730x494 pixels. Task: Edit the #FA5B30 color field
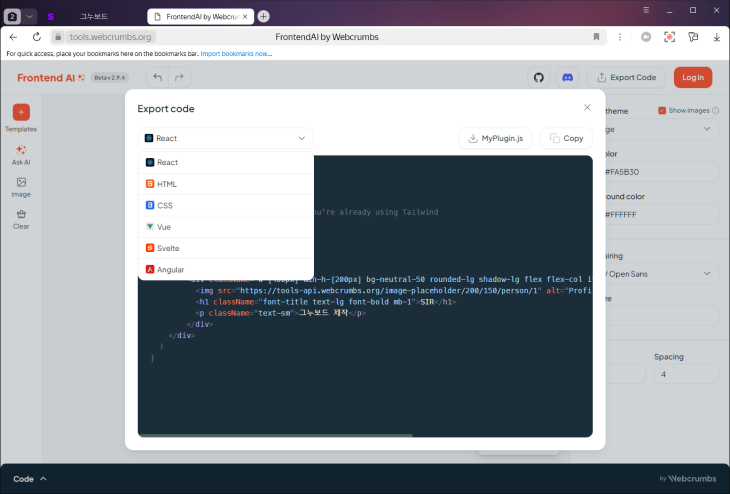tap(662, 172)
